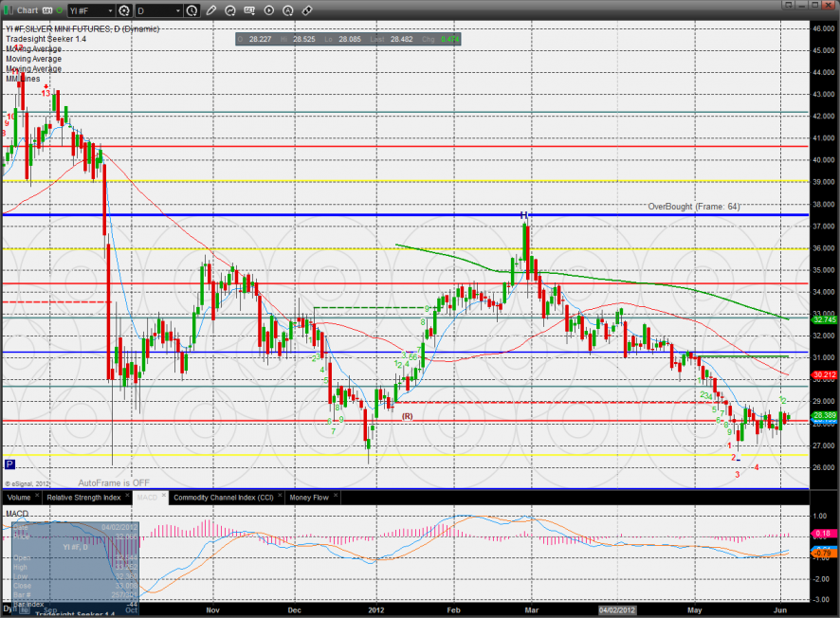Click the first Moving Average label

[x=34, y=48]
